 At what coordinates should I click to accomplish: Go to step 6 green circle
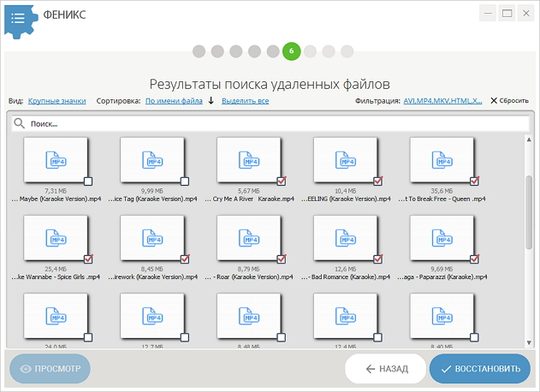click(291, 51)
